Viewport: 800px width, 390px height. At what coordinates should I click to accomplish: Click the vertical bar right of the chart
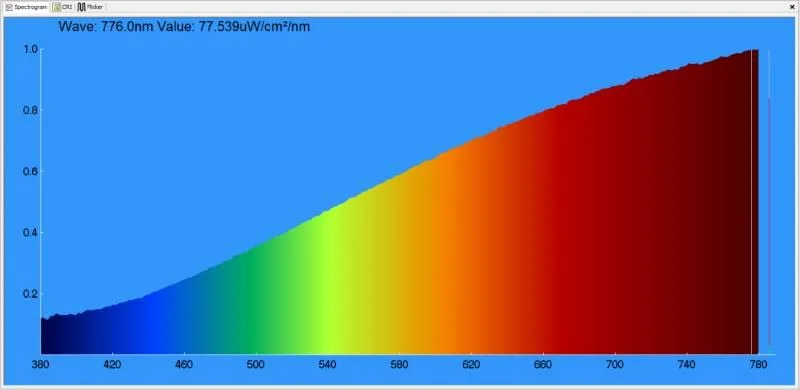pyautogui.click(x=769, y=199)
